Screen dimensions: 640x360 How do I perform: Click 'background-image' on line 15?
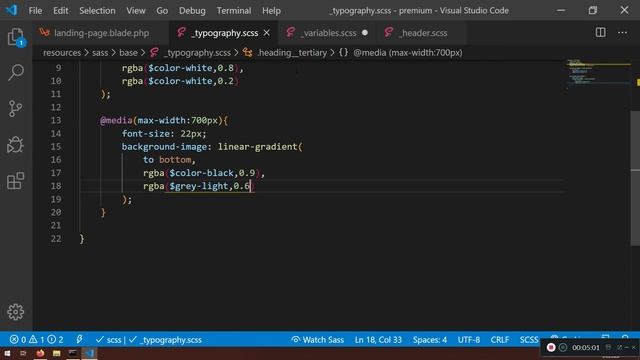click(x=164, y=147)
